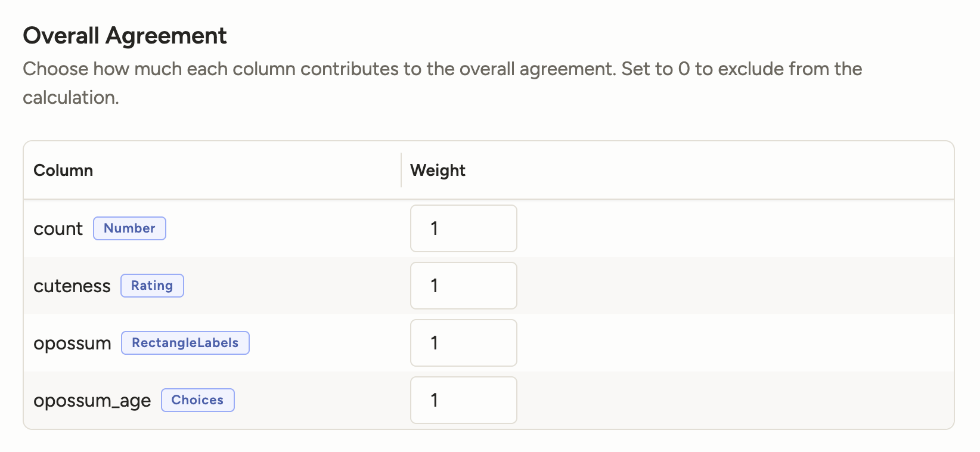The width and height of the screenshot is (980, 452).
Task: Click the Rating type badge
Action: [152, 286]
